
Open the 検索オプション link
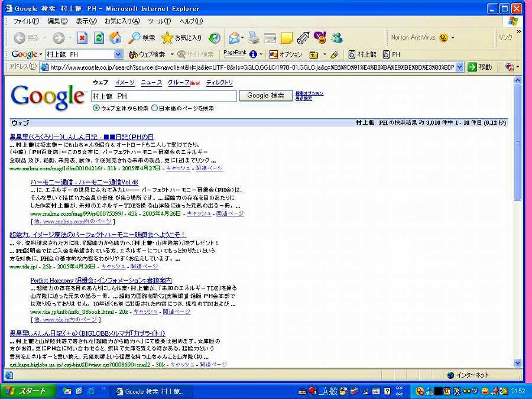[309, 93]
